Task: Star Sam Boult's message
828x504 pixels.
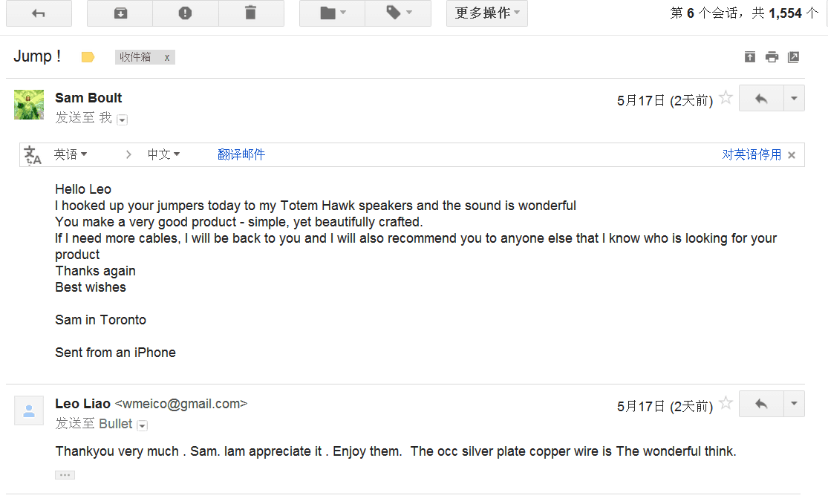Action: tap(726, 98)
